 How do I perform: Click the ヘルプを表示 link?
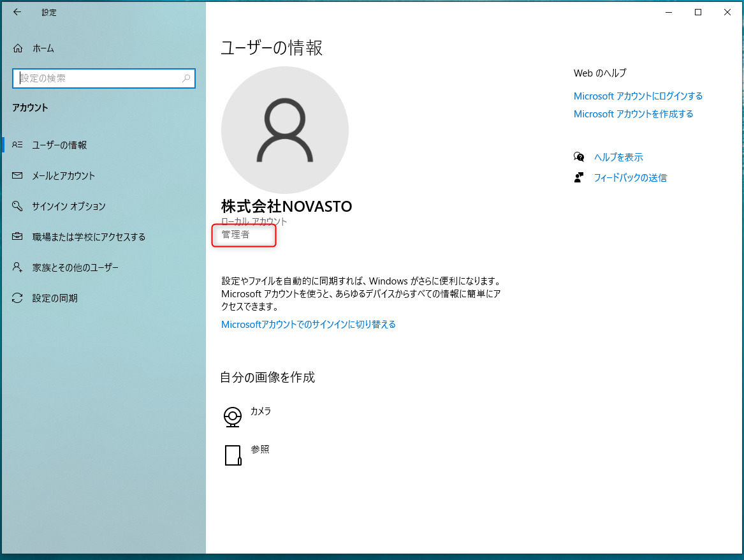point(618,157)
